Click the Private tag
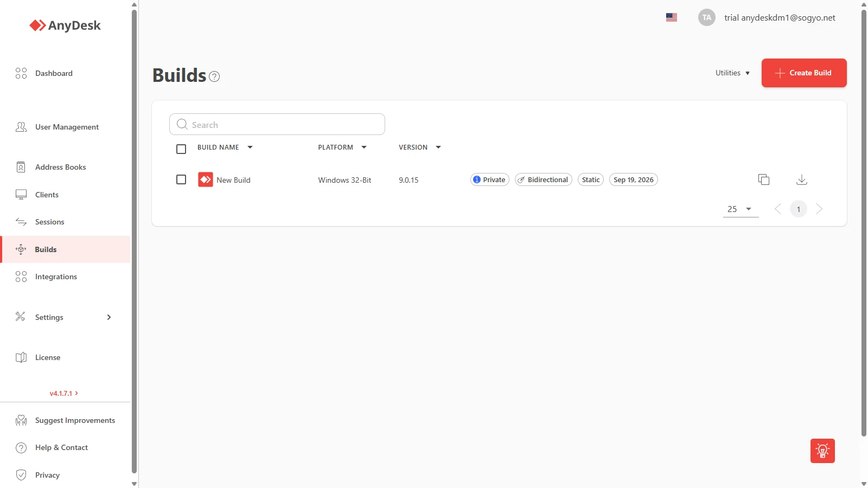 coord(490,179)
